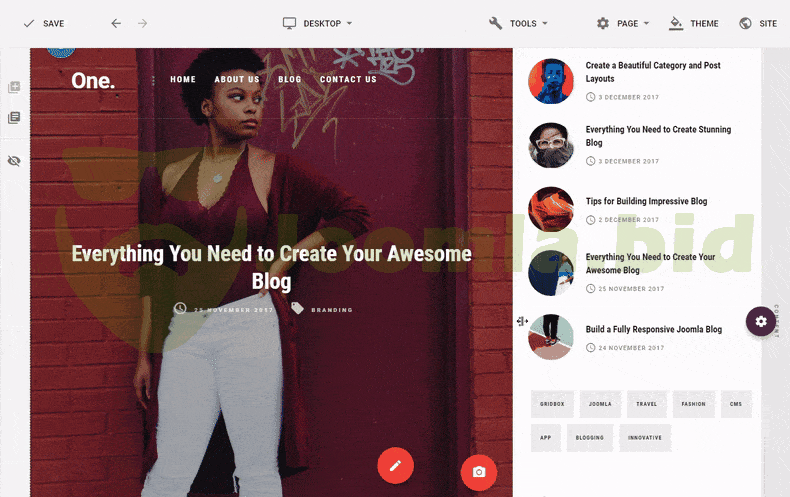Open the Site globe link
Image resolution: width=790 pixels, height=497 pixels.
tap(758, 23)
